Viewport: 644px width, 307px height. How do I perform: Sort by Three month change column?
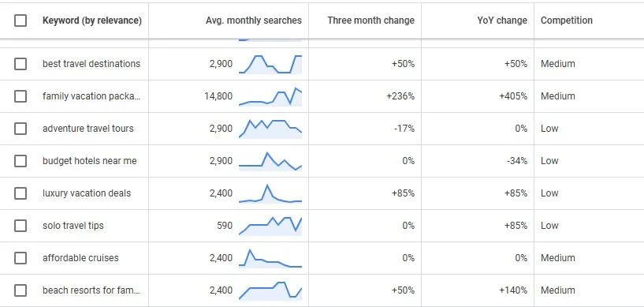(x=371, y=21)
